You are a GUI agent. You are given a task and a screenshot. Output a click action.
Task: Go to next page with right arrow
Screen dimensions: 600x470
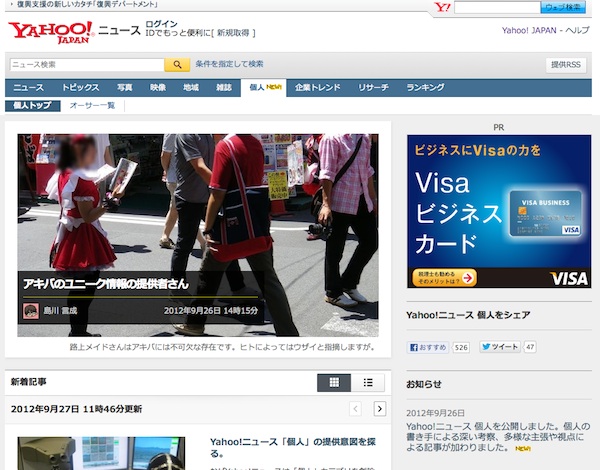pos(380,409)
